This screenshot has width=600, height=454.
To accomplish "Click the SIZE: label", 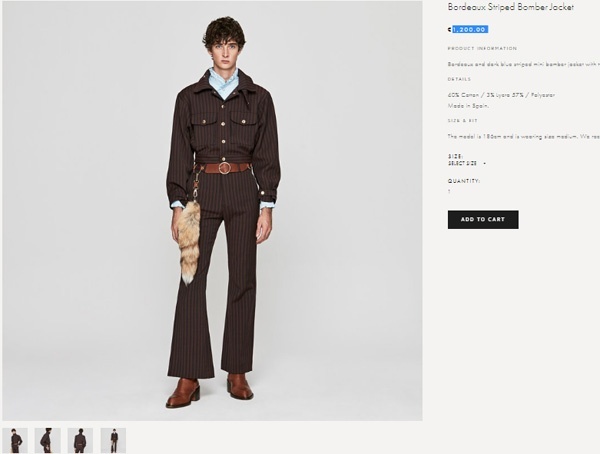I will point(455,156).
